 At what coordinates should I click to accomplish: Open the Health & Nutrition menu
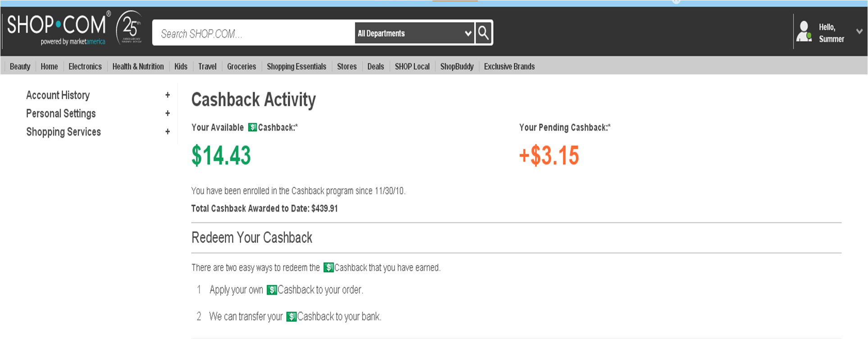pyautogui.click(x=138, y=67)
